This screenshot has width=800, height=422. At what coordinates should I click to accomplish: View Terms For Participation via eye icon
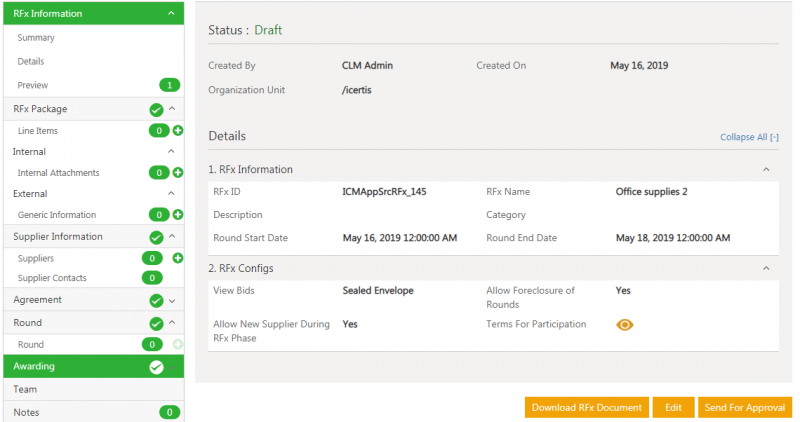coord(625,325)
